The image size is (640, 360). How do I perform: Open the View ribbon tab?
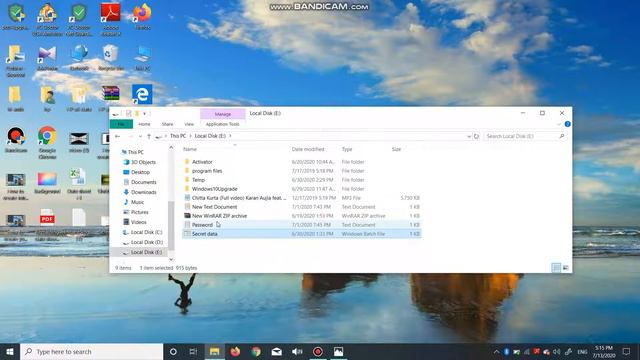click(x=189, y=124)
